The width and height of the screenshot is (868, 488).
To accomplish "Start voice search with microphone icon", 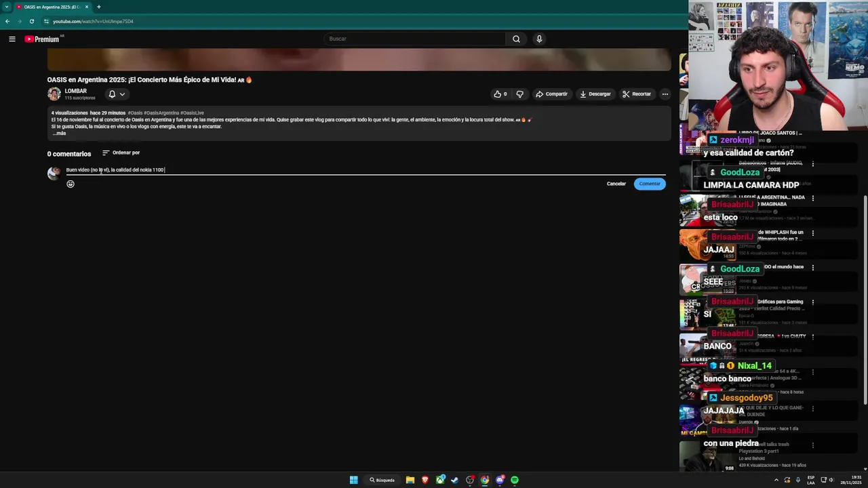I will click(x=539, y=39).
